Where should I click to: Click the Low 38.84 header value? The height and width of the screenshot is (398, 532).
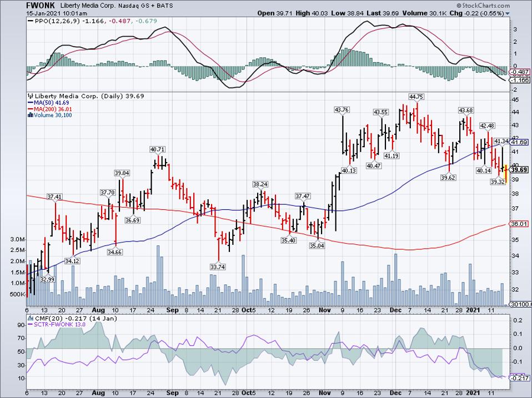click(347, 13)
